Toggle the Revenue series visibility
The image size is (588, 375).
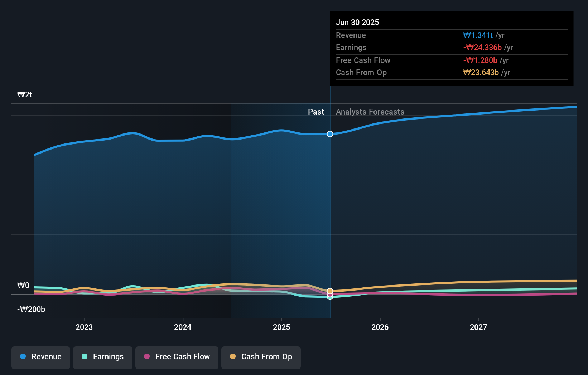40,357
